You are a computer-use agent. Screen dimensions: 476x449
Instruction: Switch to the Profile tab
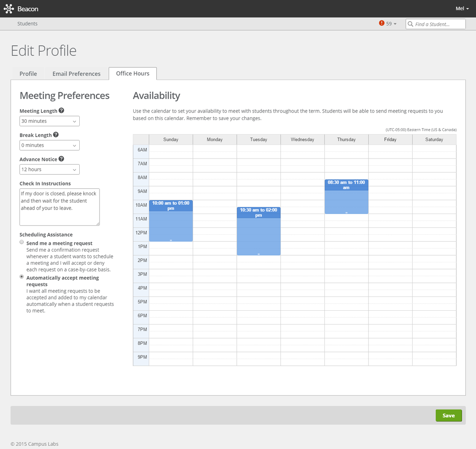[x=28, y=73]
